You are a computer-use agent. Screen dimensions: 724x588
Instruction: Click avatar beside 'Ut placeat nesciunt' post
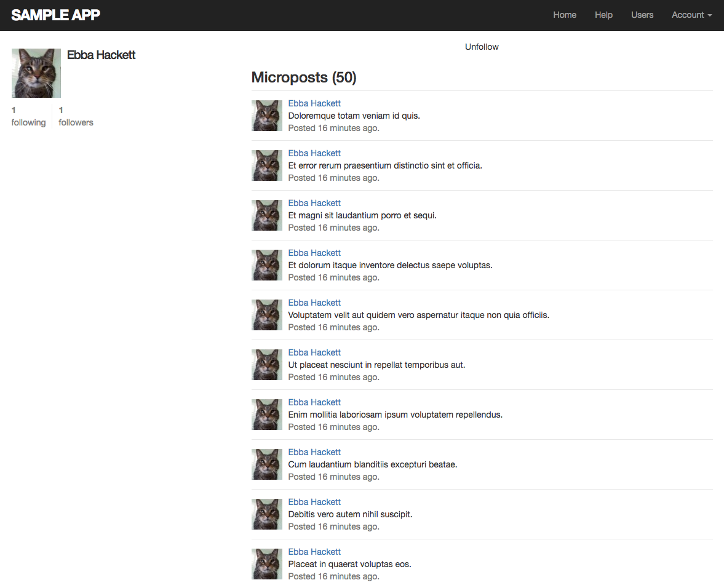267,365
